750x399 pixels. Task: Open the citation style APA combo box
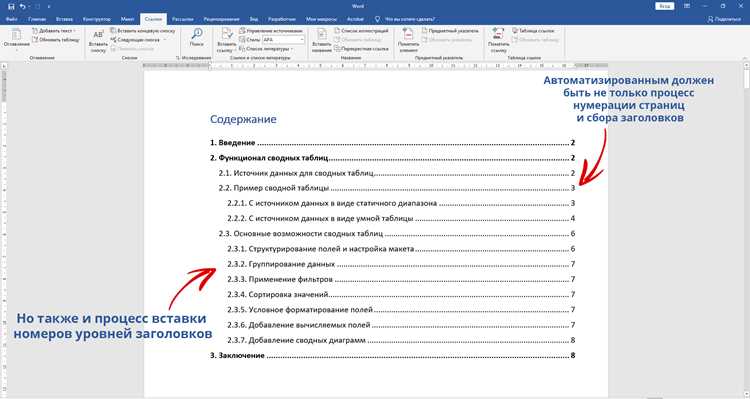click(283, 40)
